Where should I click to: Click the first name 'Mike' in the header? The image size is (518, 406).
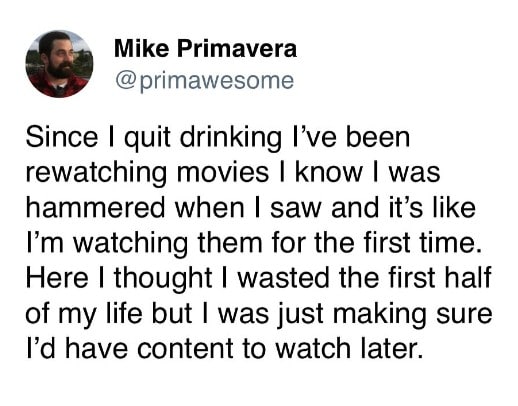pos(142,49)
